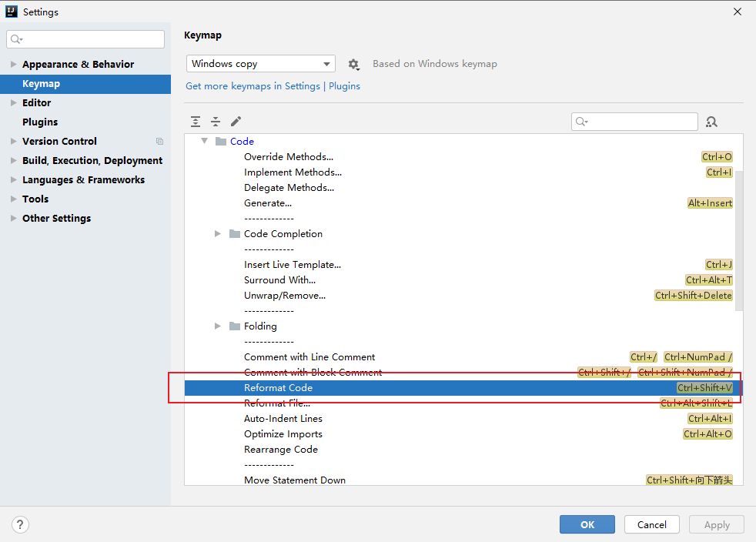Viewport: 756px width, 542px height.
Task: Select the Optimize Imports action row
Action: pos(283,434)
